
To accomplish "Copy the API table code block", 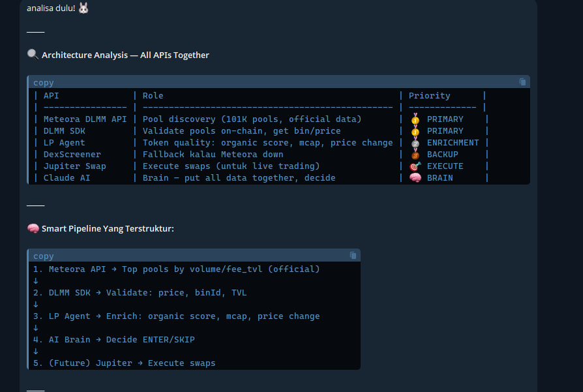I will click(x=522, y=82).
